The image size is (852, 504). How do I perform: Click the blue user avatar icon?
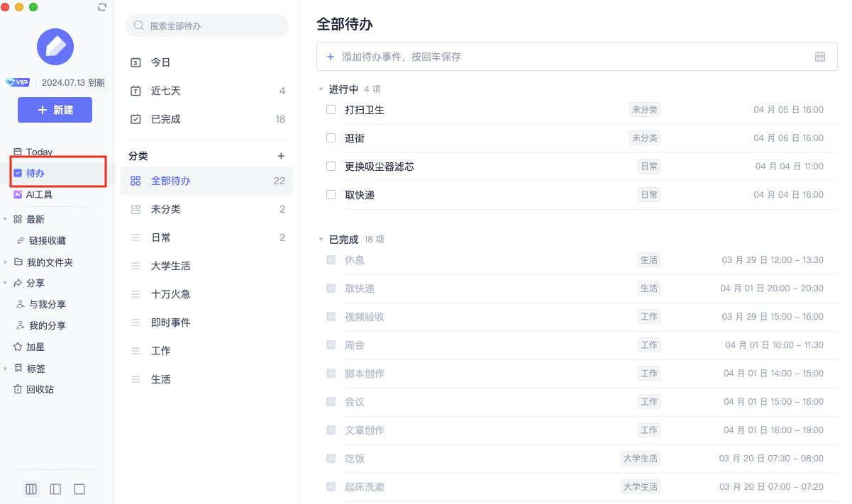click(x=55, y=47)
